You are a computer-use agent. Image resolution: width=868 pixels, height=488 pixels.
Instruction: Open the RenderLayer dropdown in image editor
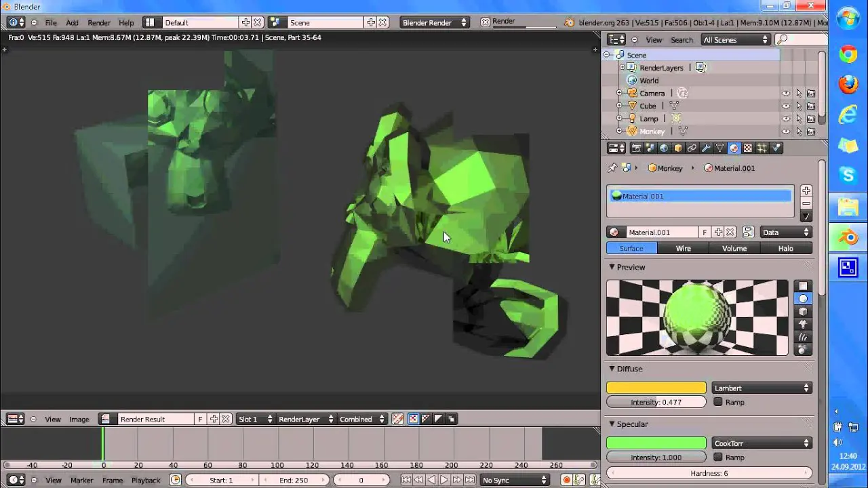305,419
